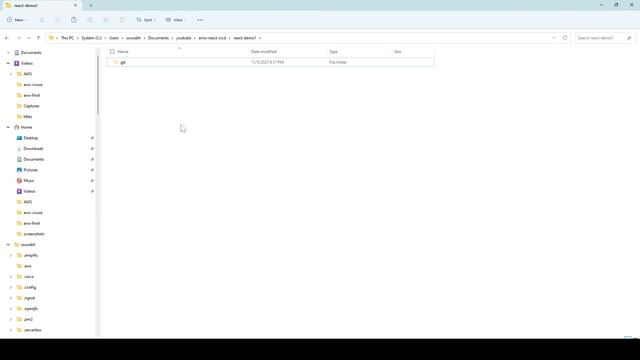This screenshot has width=640, height=360.
Task: Click the Search react-demo1 box
Action: (604, 38)
